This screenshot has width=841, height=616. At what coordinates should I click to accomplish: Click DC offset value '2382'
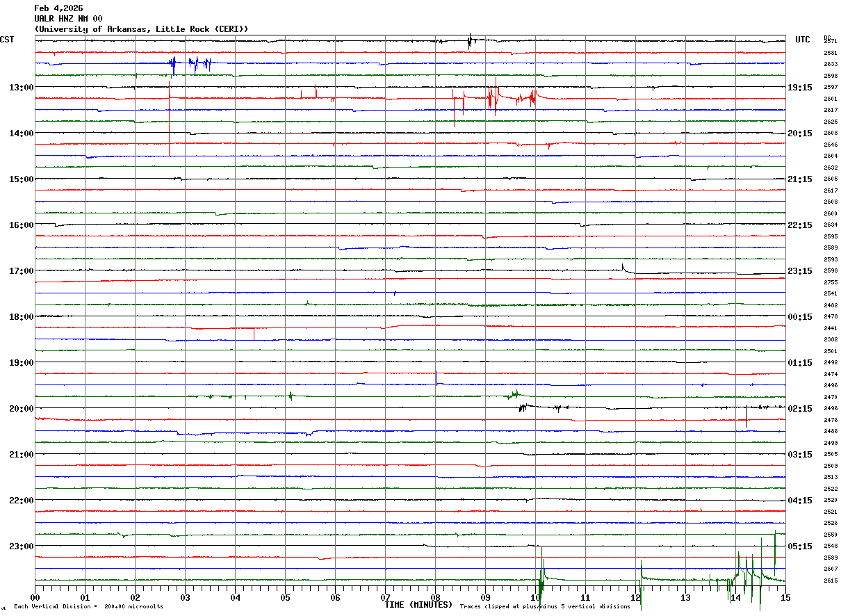(831, 339)
